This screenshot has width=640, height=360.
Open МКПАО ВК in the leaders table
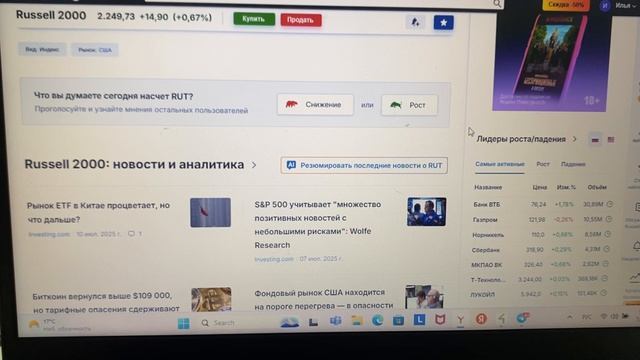[x=487, y=264]
